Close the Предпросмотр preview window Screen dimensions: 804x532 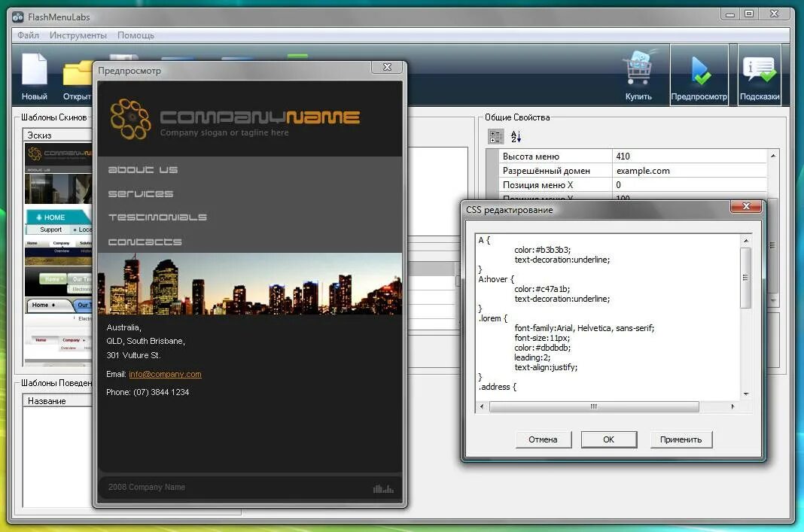point(388,67)
